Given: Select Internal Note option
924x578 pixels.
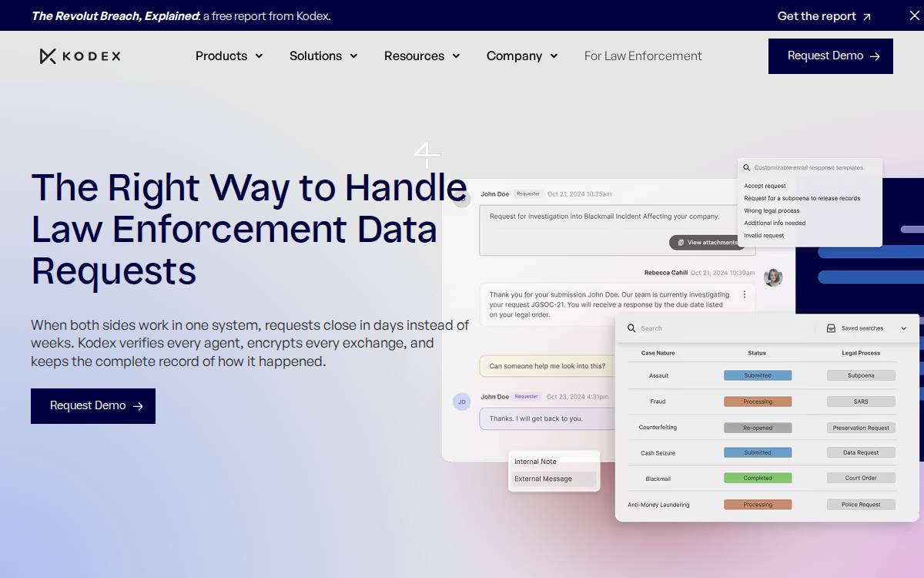Looking at the screenshot, I should (554, 462).
